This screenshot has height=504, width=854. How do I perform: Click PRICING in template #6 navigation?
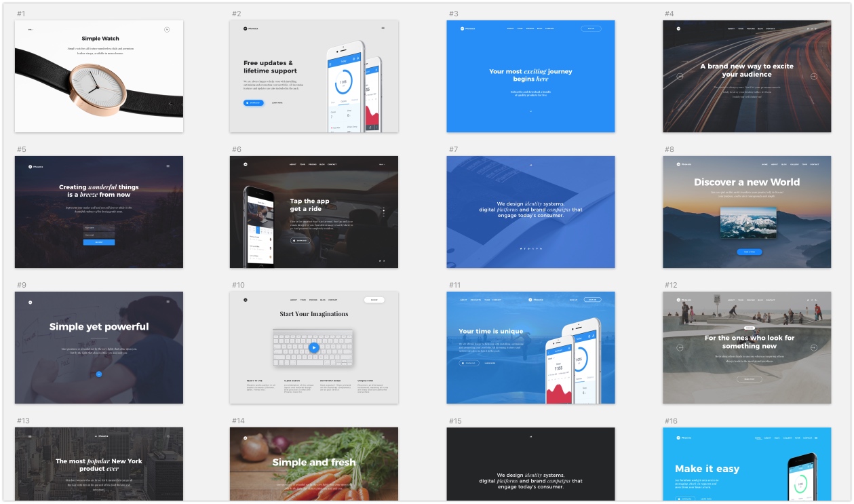click(x=313, y=164)
